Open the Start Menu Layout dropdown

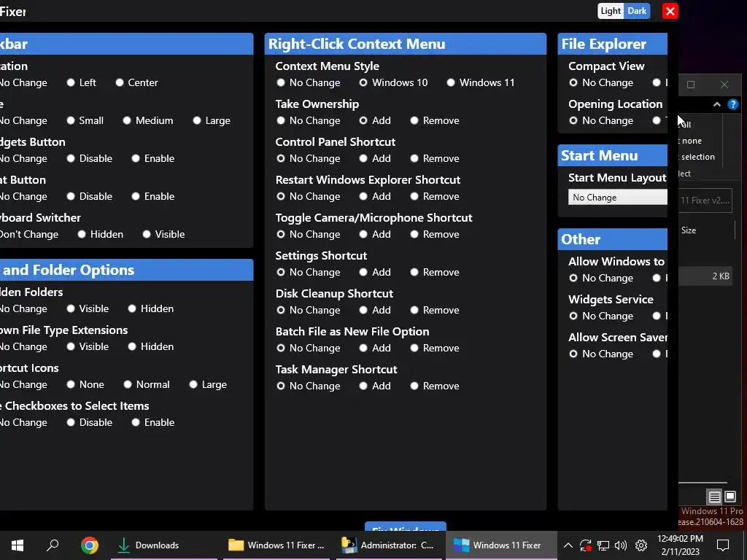point(617,197)
